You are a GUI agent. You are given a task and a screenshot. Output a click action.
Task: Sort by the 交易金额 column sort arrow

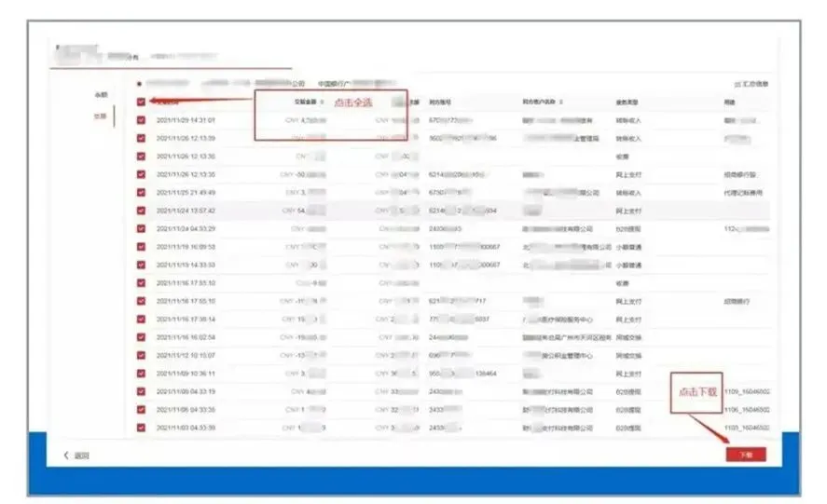[322, 102]
